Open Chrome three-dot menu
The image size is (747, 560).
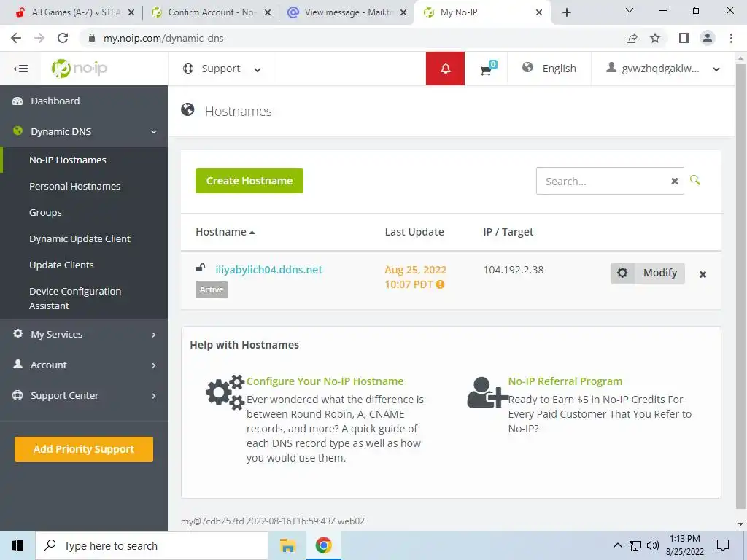(x=731, y=38)
